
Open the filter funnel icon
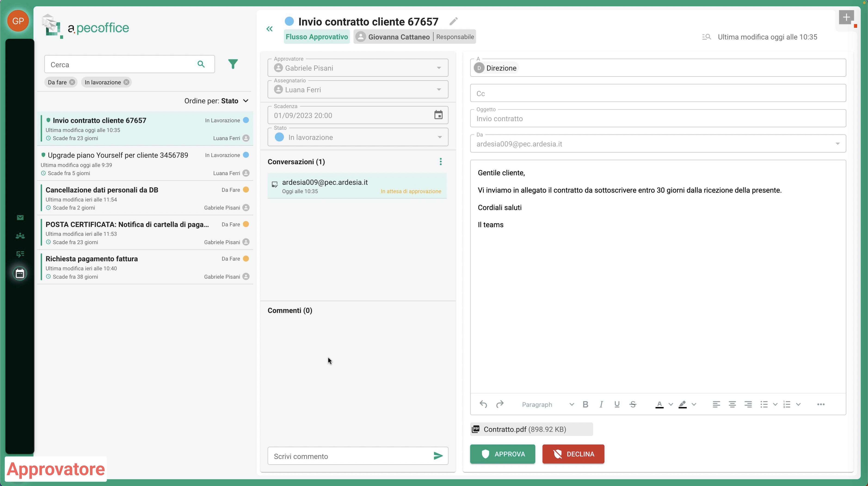(x=233, y=64)
